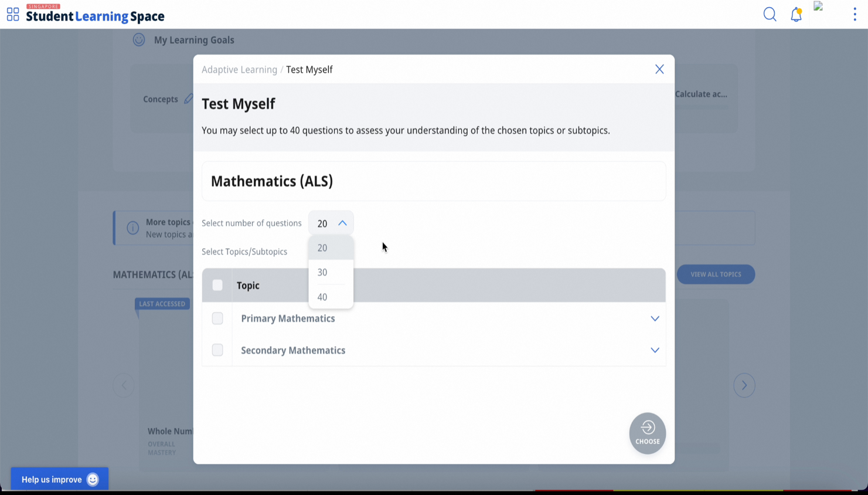Click the info icon beside More topics
Image resolution: width=868 pixels, height=495 pixels.
[x=132, y=228]
